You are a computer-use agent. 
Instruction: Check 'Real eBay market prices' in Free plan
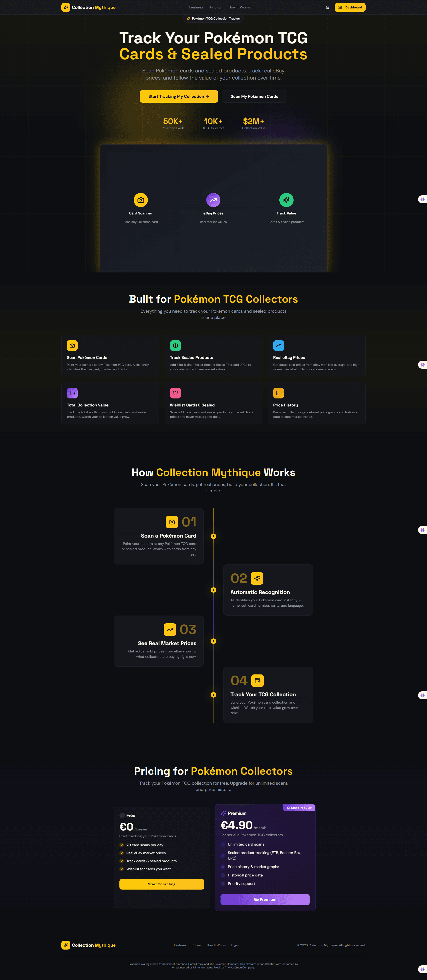(122, 853)
